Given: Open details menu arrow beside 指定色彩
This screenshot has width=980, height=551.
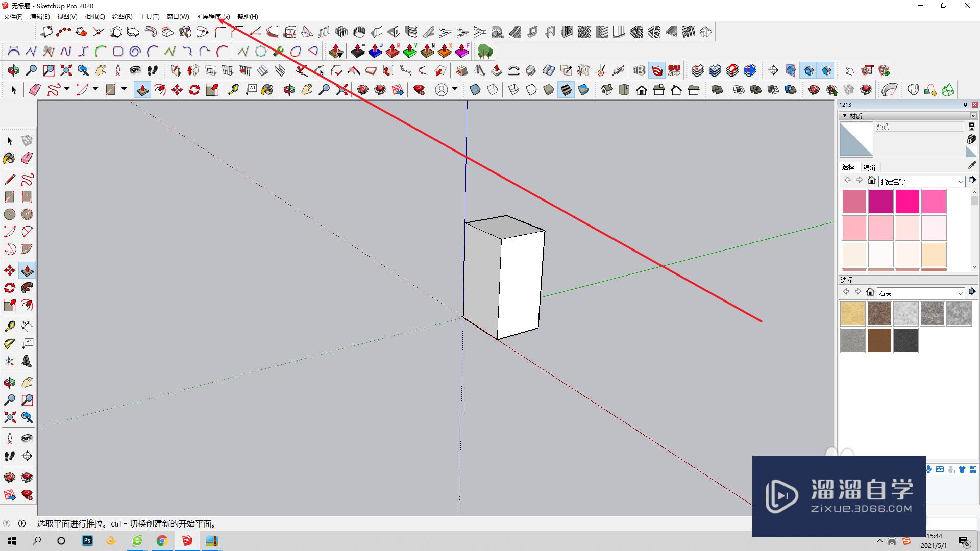Looking at the screenshot, I should coord(972,180).
